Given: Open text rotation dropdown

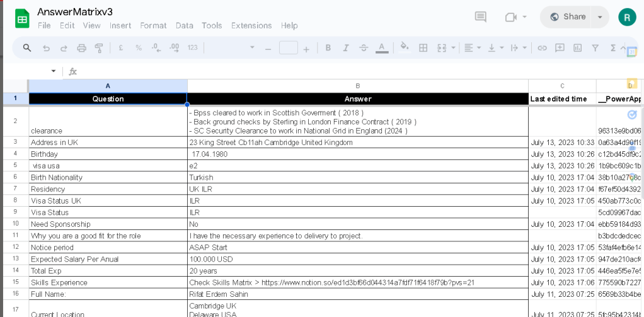Looking at the screenshot, I should tap(519, 48).
